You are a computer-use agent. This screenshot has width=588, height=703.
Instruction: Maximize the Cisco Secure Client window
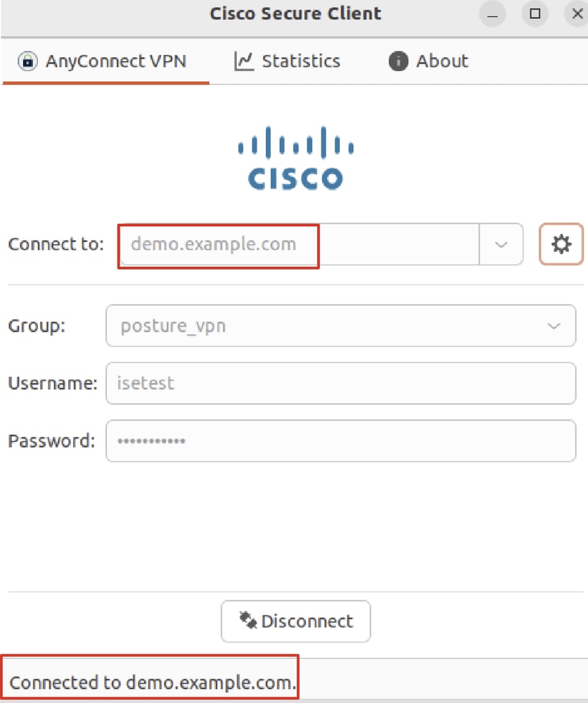click(535, 13)
